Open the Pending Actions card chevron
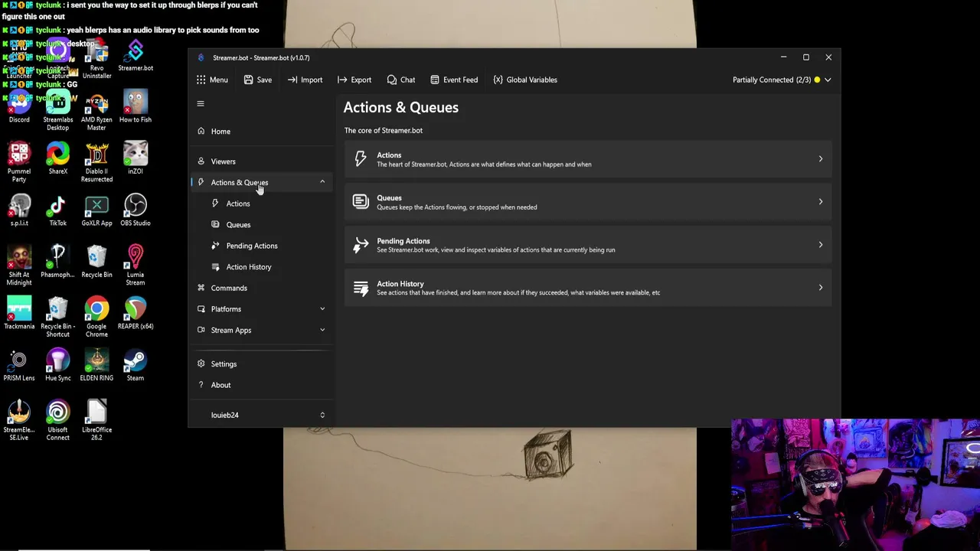980x551 pixels. tap(821, 245)
